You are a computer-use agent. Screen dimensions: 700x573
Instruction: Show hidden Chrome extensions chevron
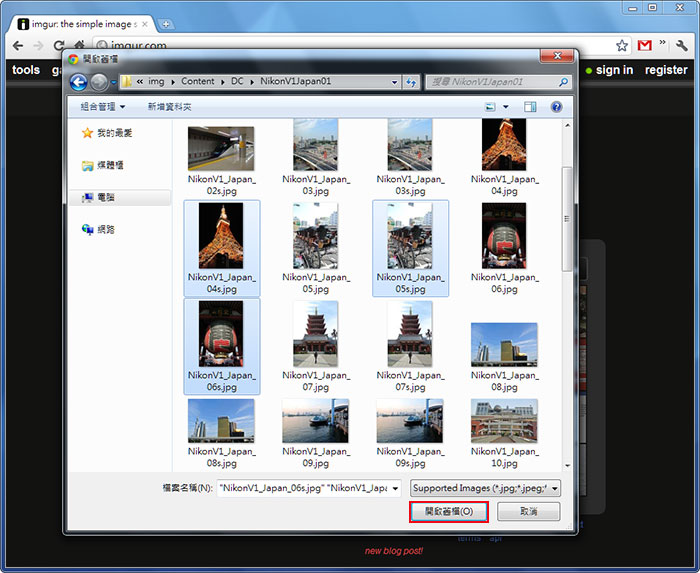(x=662, y=42)
